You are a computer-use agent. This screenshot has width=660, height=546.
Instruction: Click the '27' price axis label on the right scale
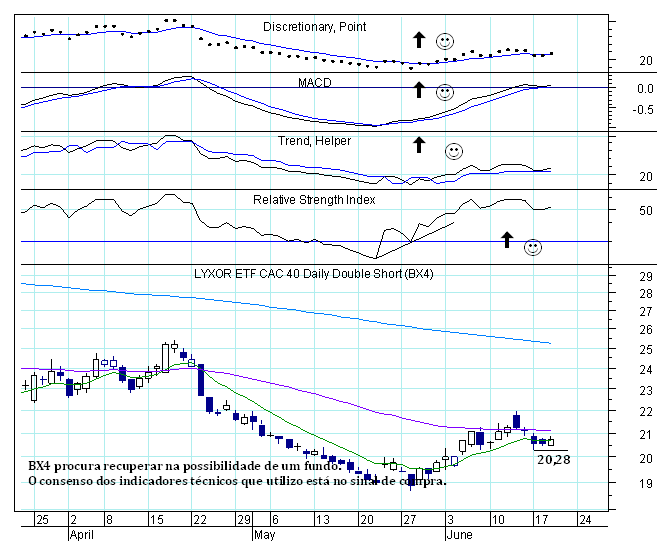646,312
